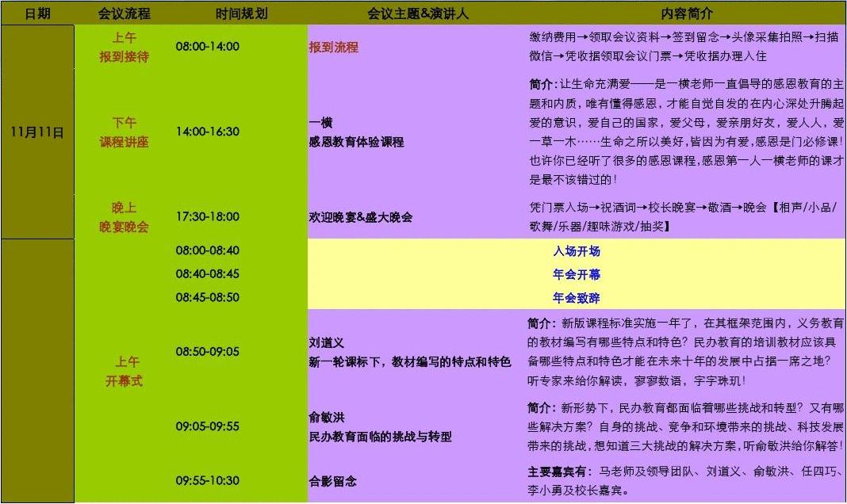Click the 新版课程标准 introduction text
This screenshot has height=504, width=847.
click(x=685, y=352)
